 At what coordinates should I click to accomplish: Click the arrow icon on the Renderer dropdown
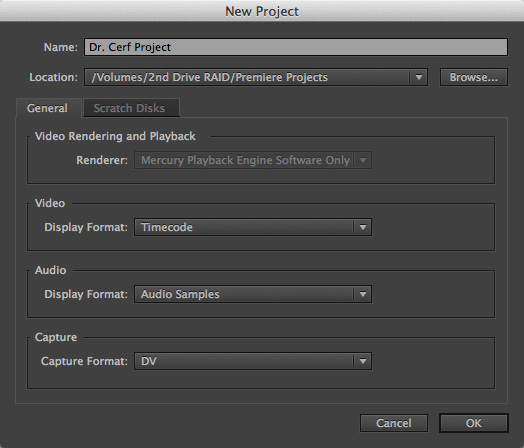click(x=363, y=160)
